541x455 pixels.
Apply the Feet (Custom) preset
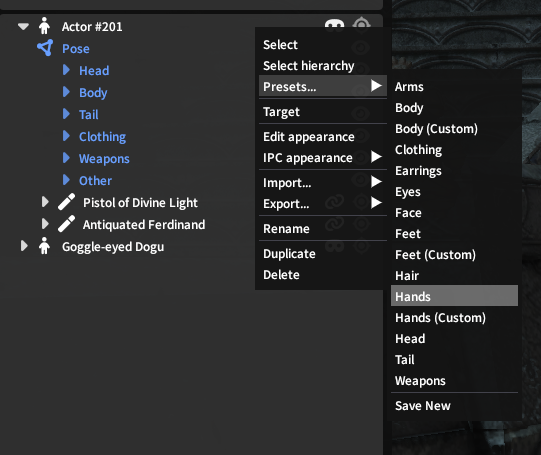pyautogui.click(x=454, y=255)
